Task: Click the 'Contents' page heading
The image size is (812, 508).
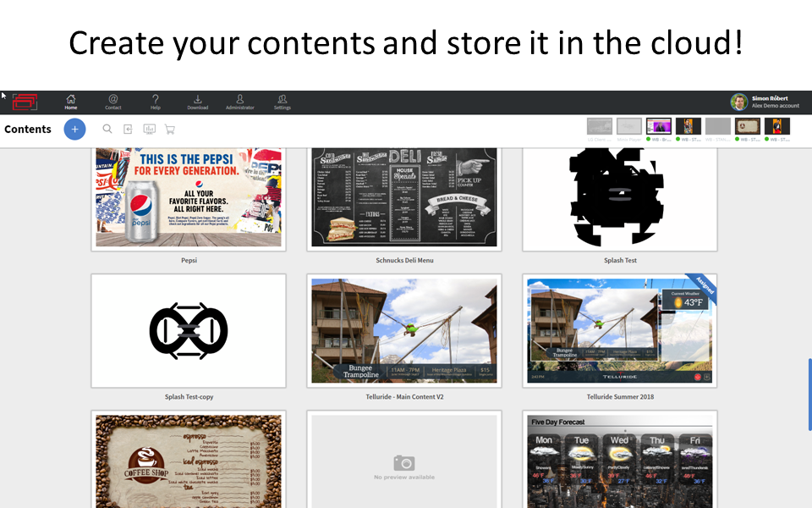Action: coord(28,129)
